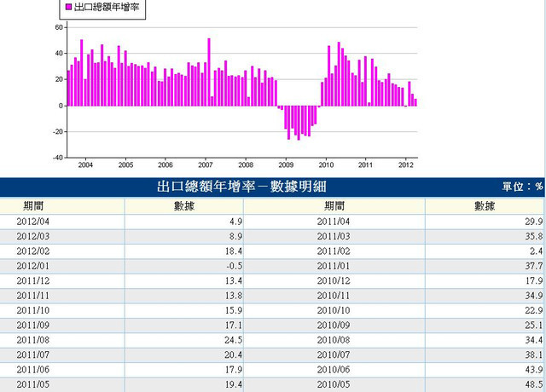Select the 2010/07 period cell

click(334, 355)
